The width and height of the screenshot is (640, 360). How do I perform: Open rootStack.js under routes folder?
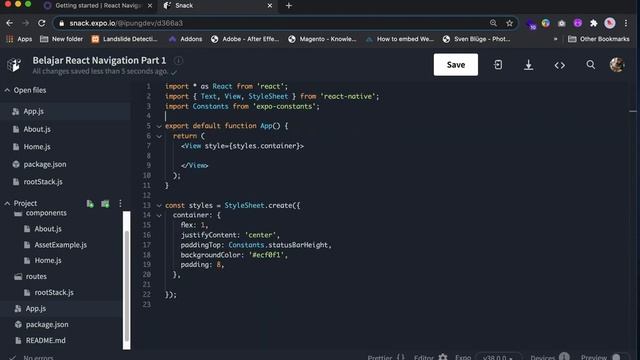(61, 293)
